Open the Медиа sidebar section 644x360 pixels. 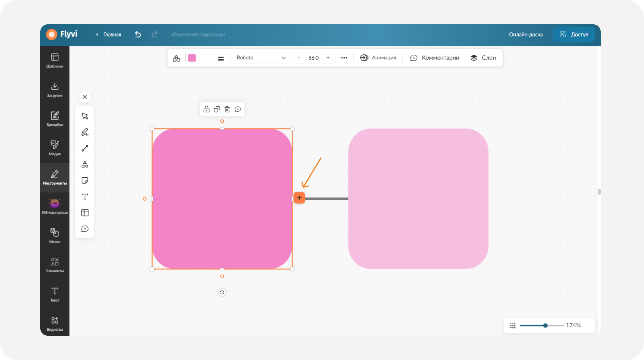(55, 148)
